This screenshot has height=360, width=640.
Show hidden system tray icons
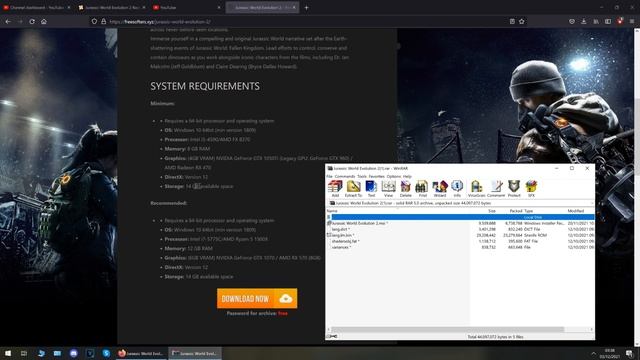point(593,353)
